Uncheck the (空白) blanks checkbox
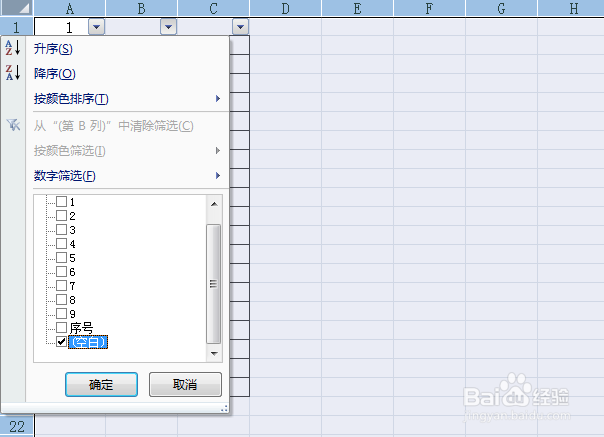The height and width of the screenshot is (437, 604). pos(62,341)
